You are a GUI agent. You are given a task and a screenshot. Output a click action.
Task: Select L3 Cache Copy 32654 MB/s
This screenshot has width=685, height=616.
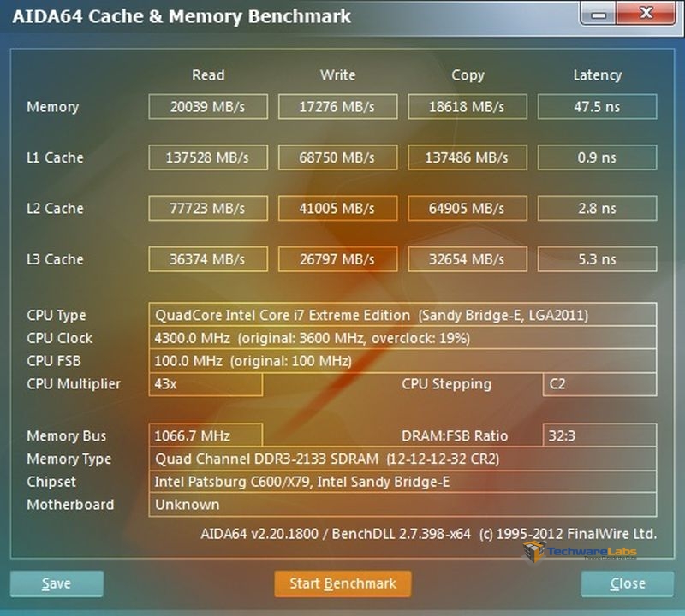(468, 259)
